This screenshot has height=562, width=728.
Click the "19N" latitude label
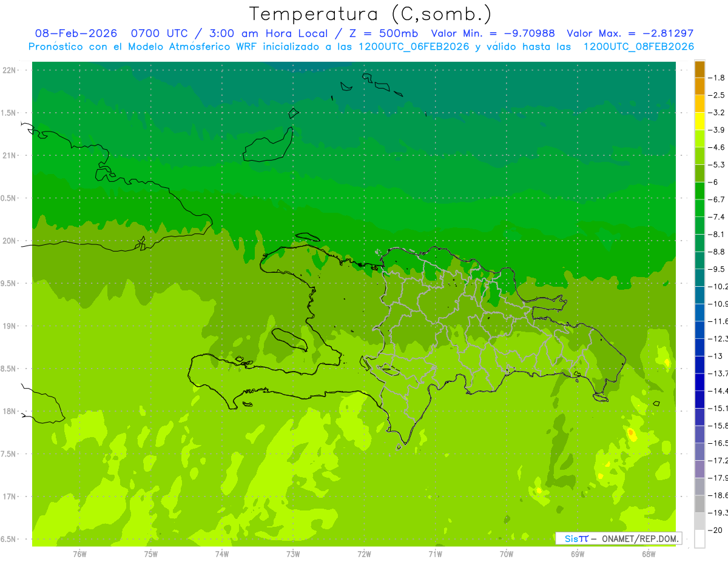[x=10, y=326]
